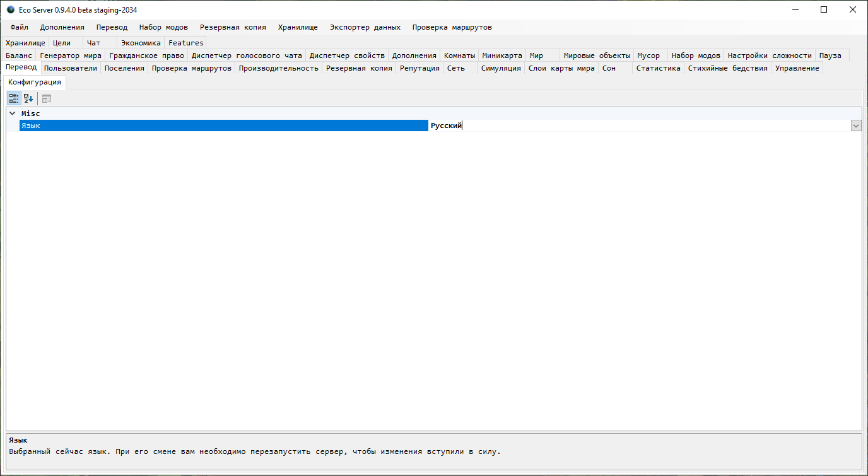Switch to the Баланс tab

(19, 55)
